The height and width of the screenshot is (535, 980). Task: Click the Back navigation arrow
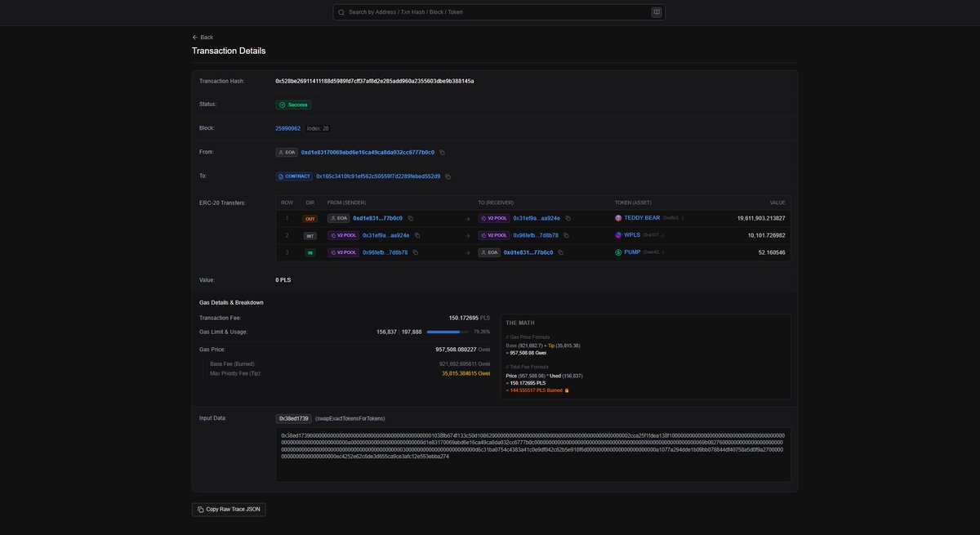point(194,37)
